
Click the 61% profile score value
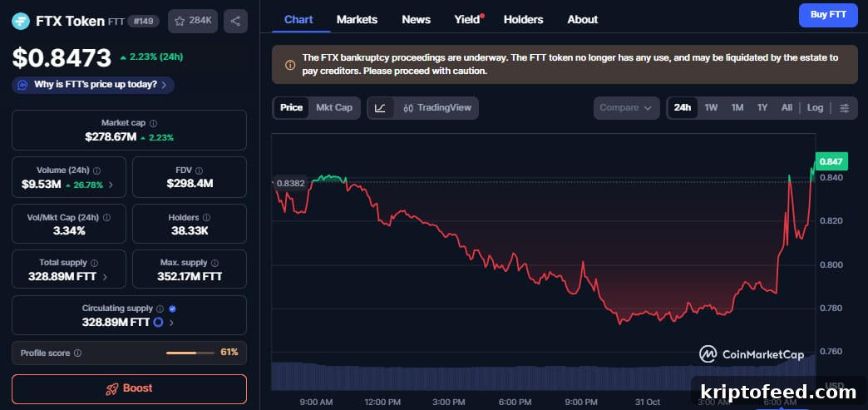pyautogui.click(x=229, y=353)
